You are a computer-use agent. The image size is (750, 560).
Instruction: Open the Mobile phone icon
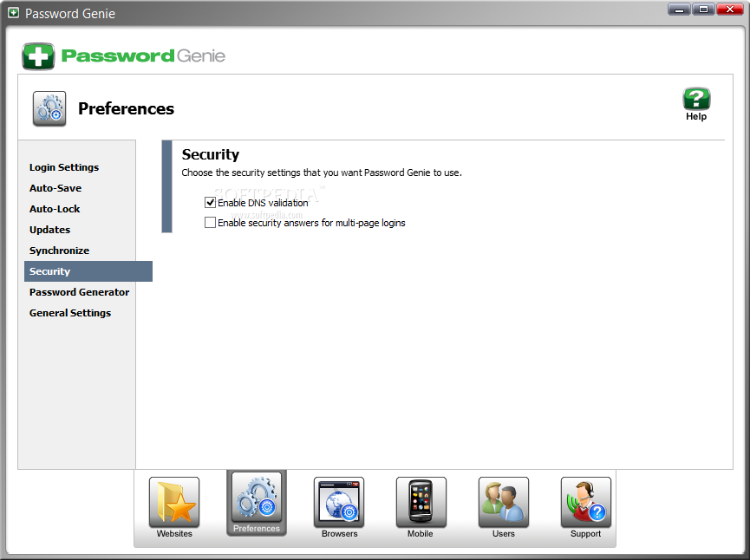(421, 502)
